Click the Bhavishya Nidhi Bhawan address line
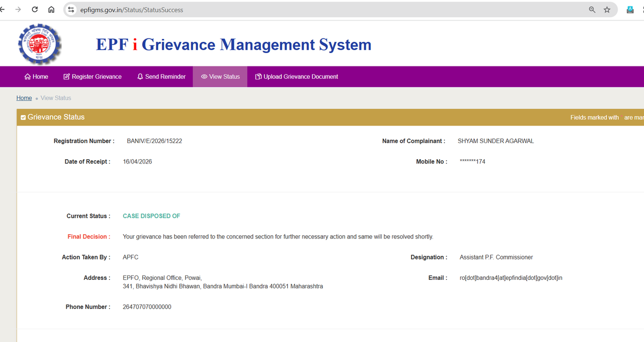The height and width of the screenshot is (342, 644). 223,286
